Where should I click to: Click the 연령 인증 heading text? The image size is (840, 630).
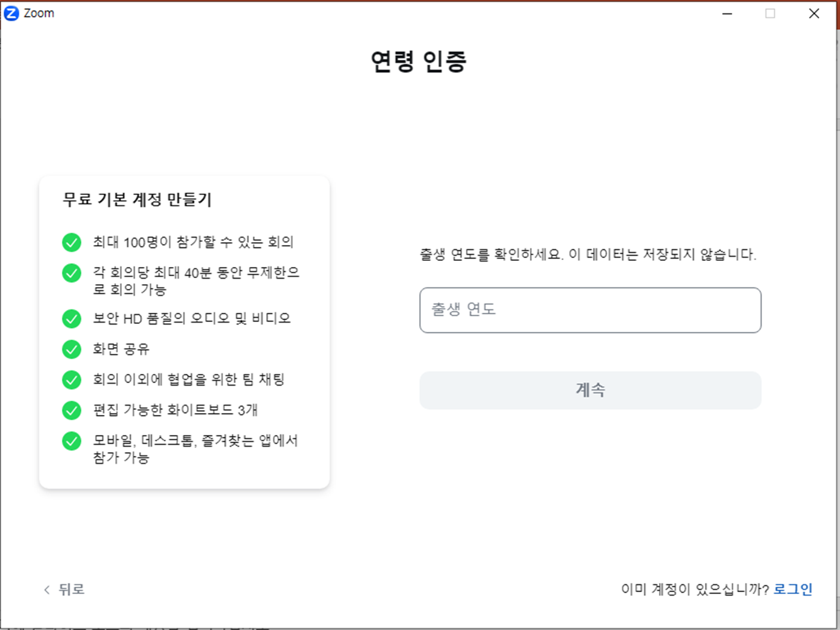(419, 61)
